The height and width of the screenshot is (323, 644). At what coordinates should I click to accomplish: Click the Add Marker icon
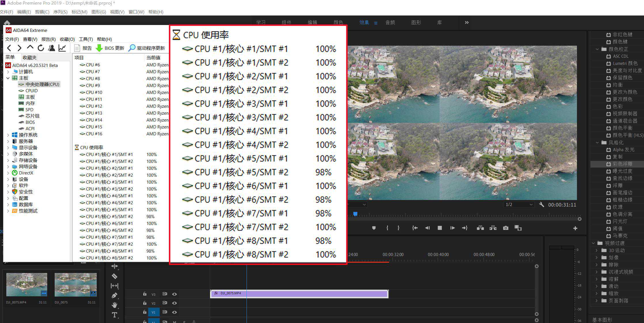click(x=374, y=228)
